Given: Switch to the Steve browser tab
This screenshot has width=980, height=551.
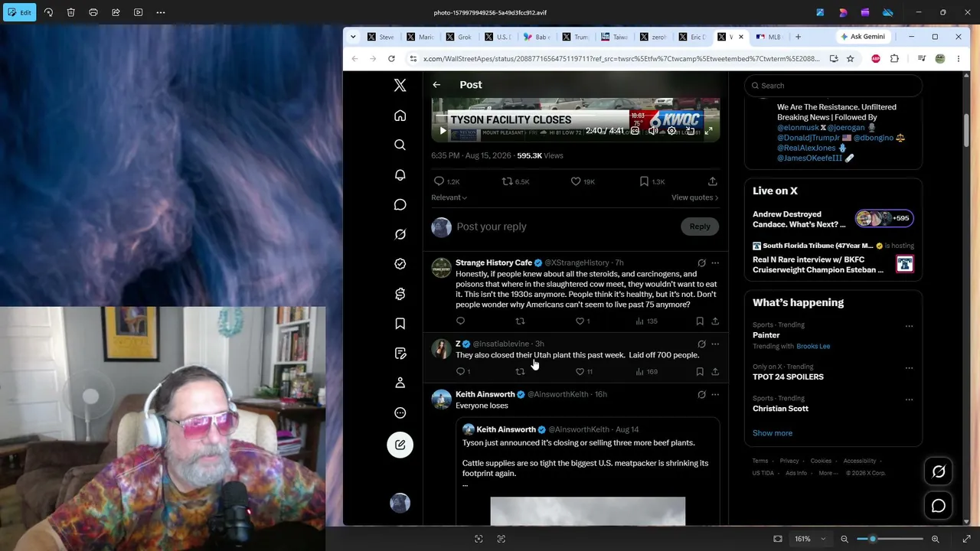Looking at the screenshot, I should 381,37.
